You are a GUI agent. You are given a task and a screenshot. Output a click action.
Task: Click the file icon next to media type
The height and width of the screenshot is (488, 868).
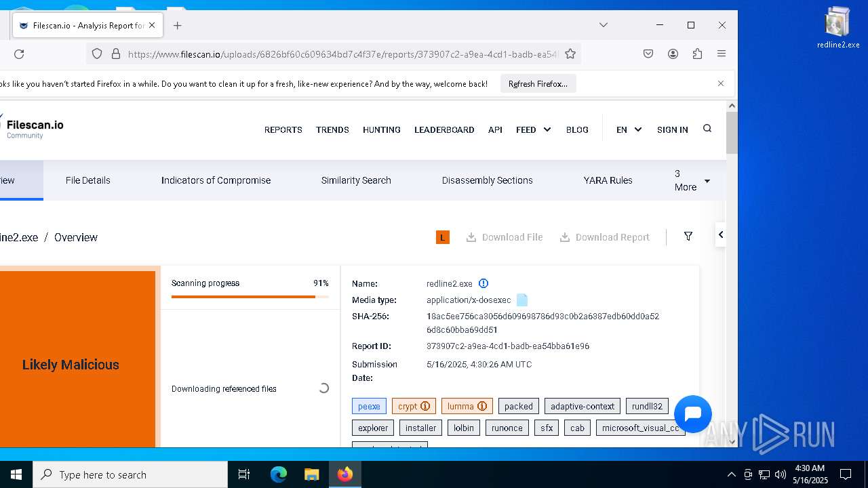click(522, 300)
